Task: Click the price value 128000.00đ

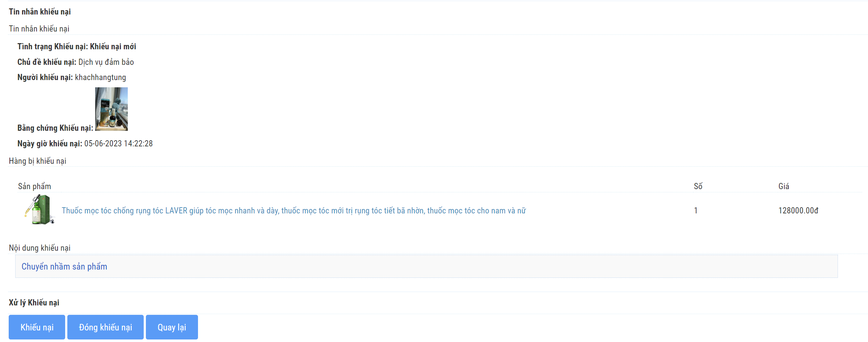Action: 798,210
